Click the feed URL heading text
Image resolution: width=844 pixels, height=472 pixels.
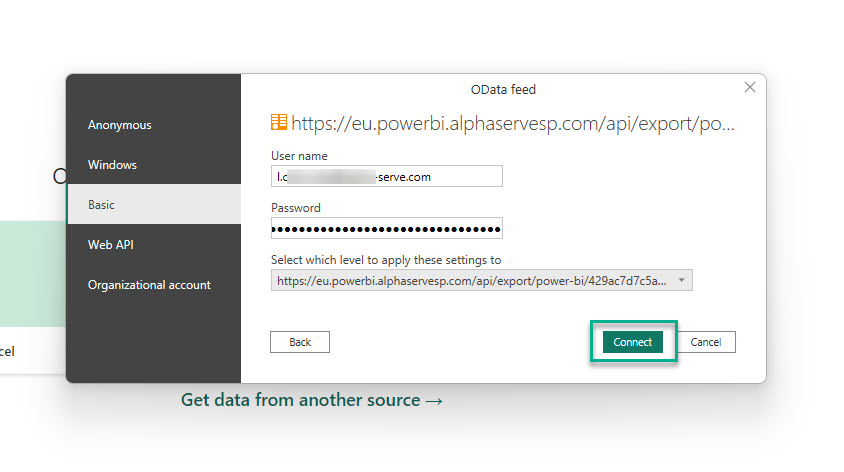click(x=513, y=124)
